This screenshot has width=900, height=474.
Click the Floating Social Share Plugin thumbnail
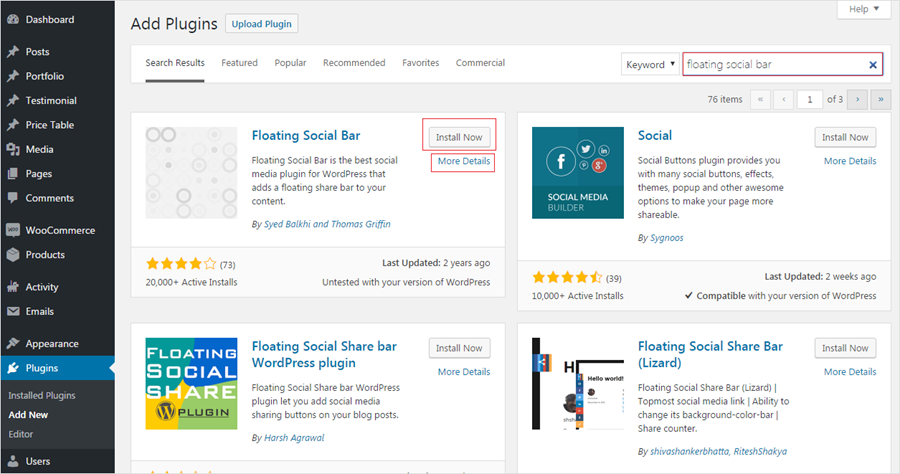pyautogui.click(x=191, y=383)
